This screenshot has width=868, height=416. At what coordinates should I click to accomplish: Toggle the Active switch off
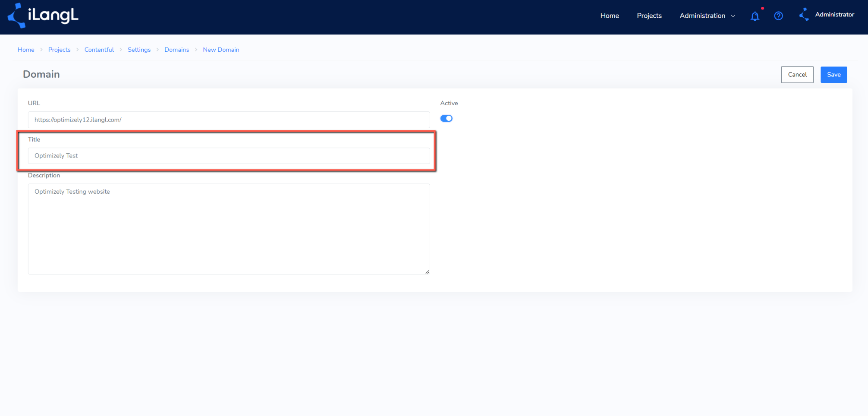[x=446, y=118]
